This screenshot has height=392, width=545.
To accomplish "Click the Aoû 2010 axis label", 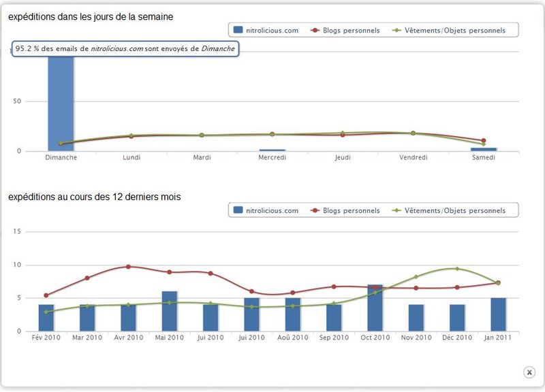I will pyautogui.click(x=293, y=338).
